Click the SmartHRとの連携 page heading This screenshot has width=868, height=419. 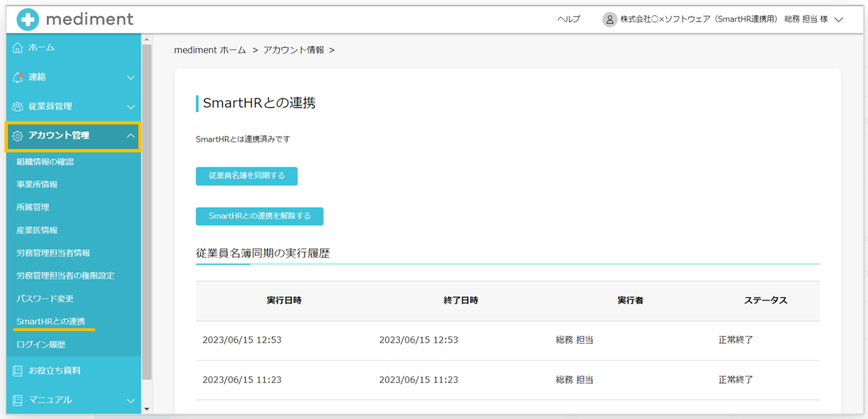coord(259,103)
